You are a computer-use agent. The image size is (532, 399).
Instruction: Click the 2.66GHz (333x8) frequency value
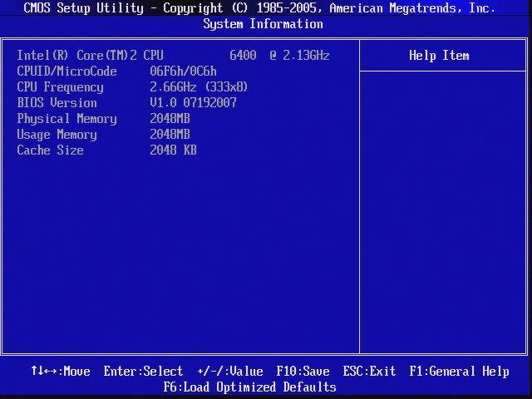click(199, 87)
